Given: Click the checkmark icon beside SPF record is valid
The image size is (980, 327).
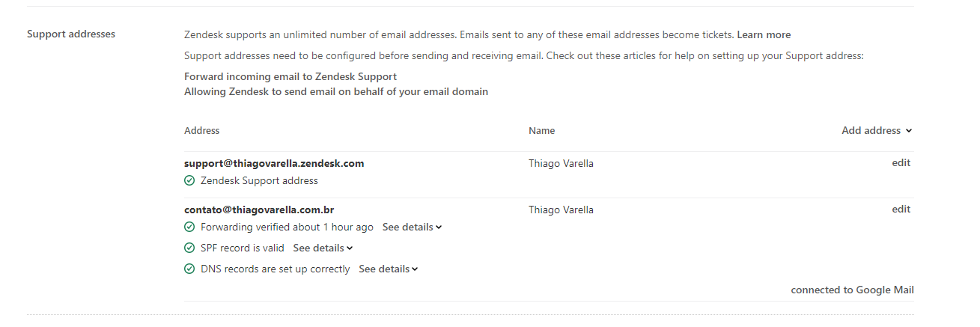Looking at the screenshot, I should (189, 248).
